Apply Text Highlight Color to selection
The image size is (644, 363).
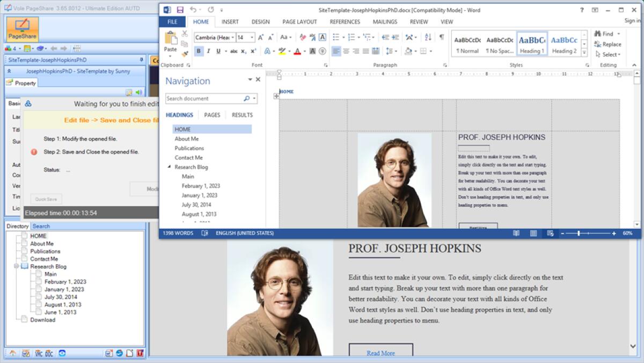point(282,52)
